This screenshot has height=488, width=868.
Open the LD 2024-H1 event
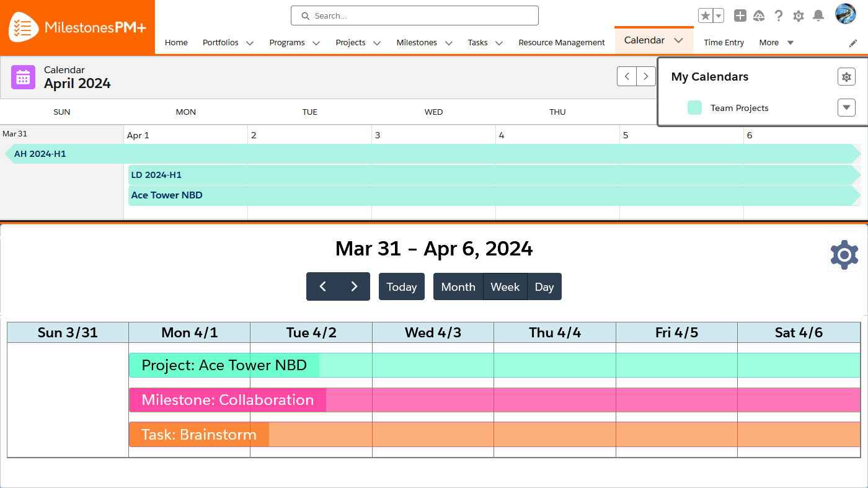pyautogui.click(x=495, y=175)
